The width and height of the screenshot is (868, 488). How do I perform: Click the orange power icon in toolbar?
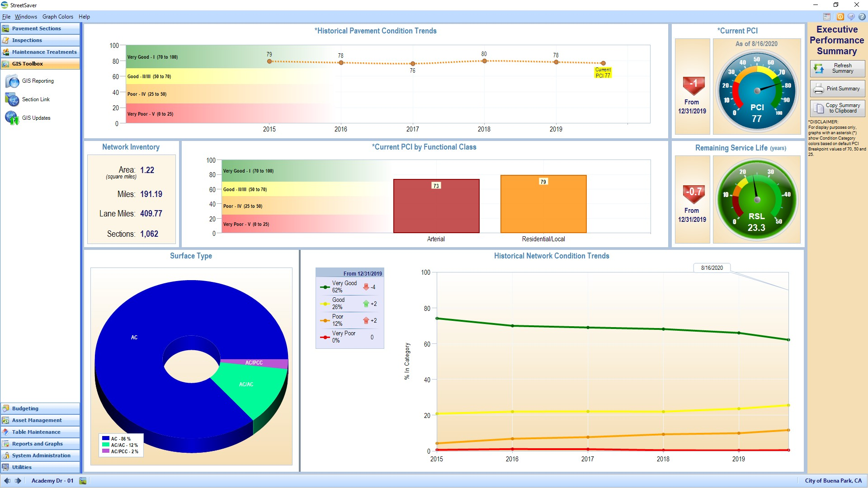(x=840, y=17)
